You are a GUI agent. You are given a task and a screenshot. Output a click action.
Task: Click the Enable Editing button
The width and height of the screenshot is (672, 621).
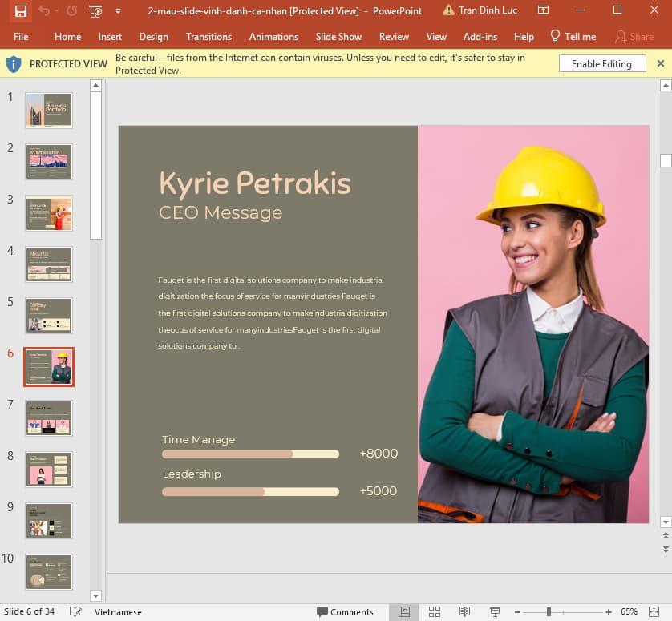coord(601,64)
